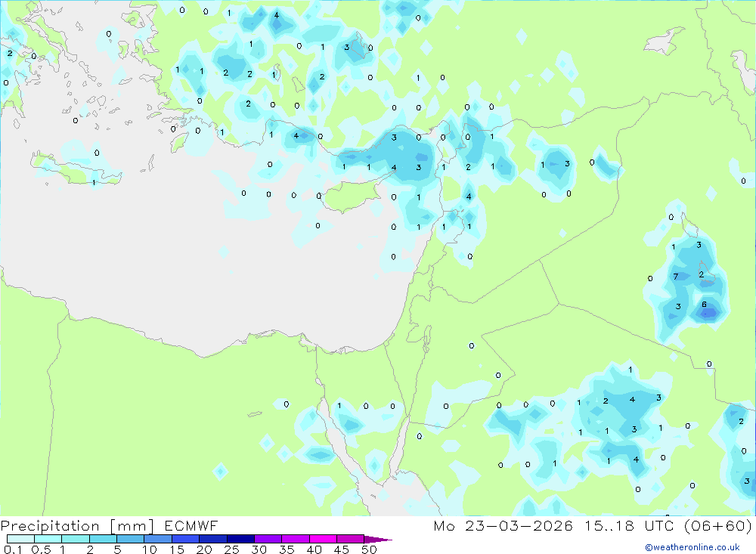Select the 30–35 mm purple legend box
Viewport: 756px width, 554px height.
click(x=268, y=539)
